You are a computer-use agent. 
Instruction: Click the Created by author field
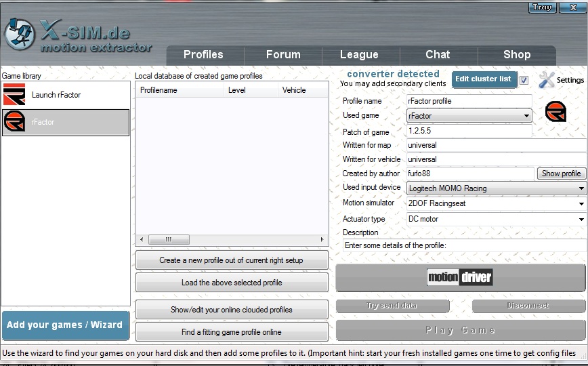click(x=470, y=174)
